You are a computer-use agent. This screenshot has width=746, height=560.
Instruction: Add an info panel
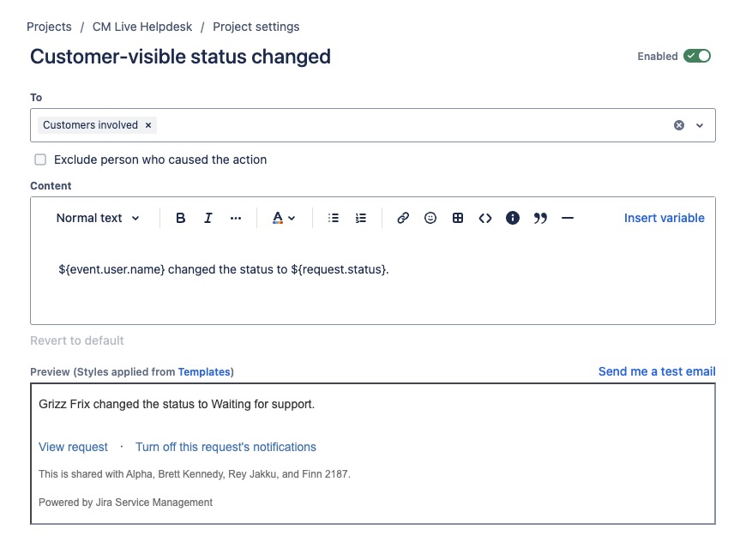pos(513,218)
